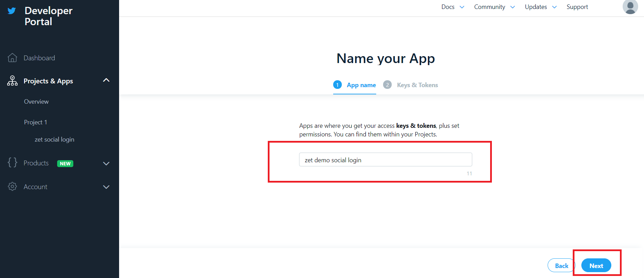This screenshot has height=278, width=644.
Task: Expand the Account section chevron
Action: pos(106,187)
